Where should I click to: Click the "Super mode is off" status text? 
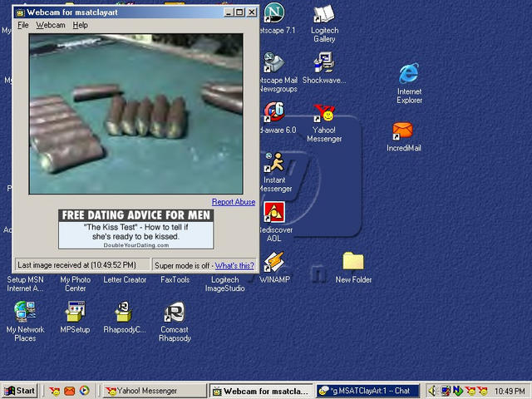point(182,266)
